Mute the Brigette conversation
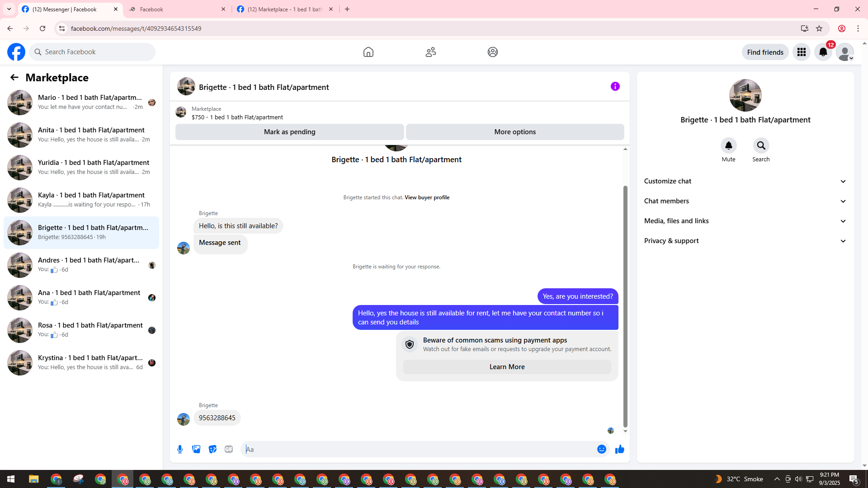The image size is (868, 488). tap(729, 145)
